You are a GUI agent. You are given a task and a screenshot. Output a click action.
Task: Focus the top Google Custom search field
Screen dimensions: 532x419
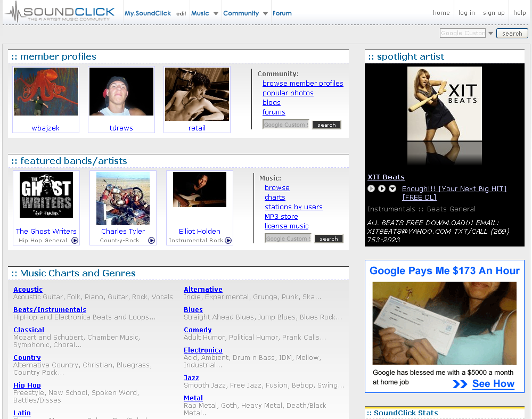pyautogui.click(x=462, y=33)
